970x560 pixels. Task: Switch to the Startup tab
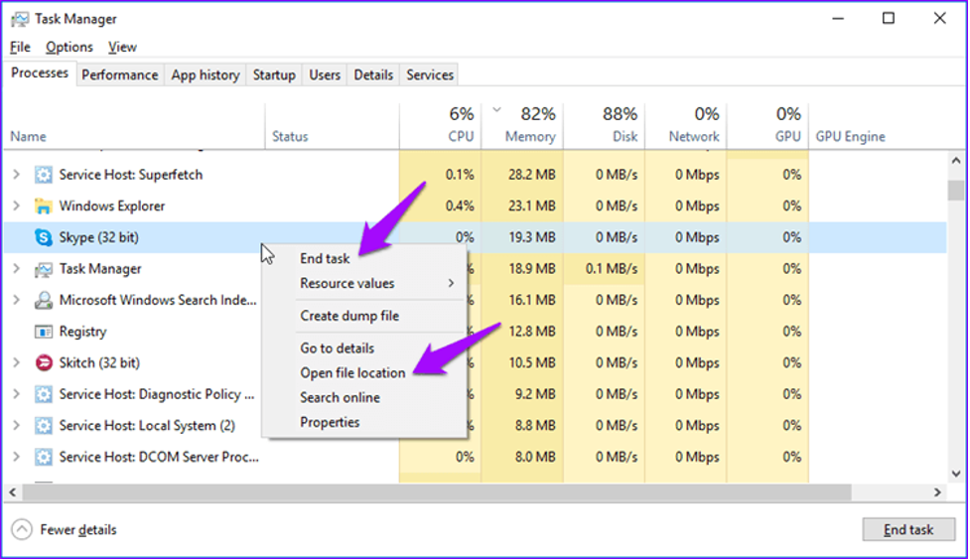(x=274, y=74)
